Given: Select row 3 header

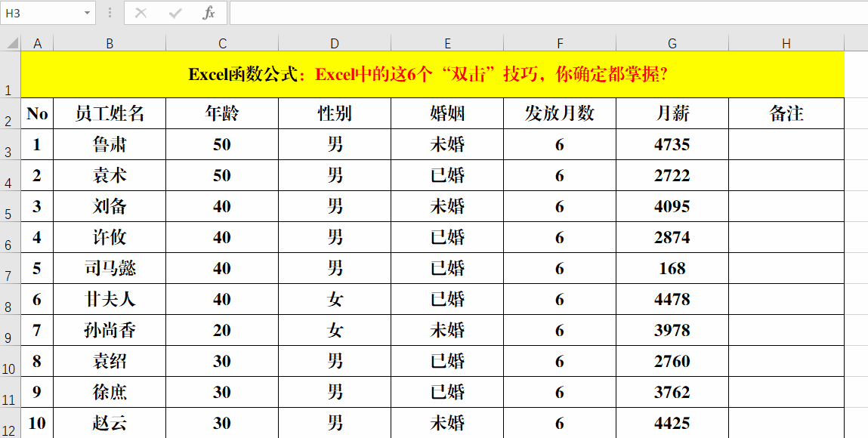Looking at the screenshot, I should (x=11, y=145).
